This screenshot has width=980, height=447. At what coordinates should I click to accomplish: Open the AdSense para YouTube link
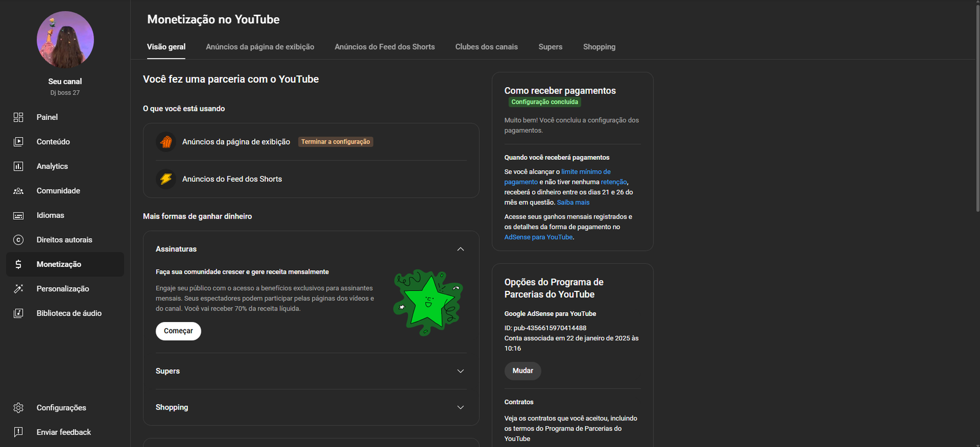(538, 238)
